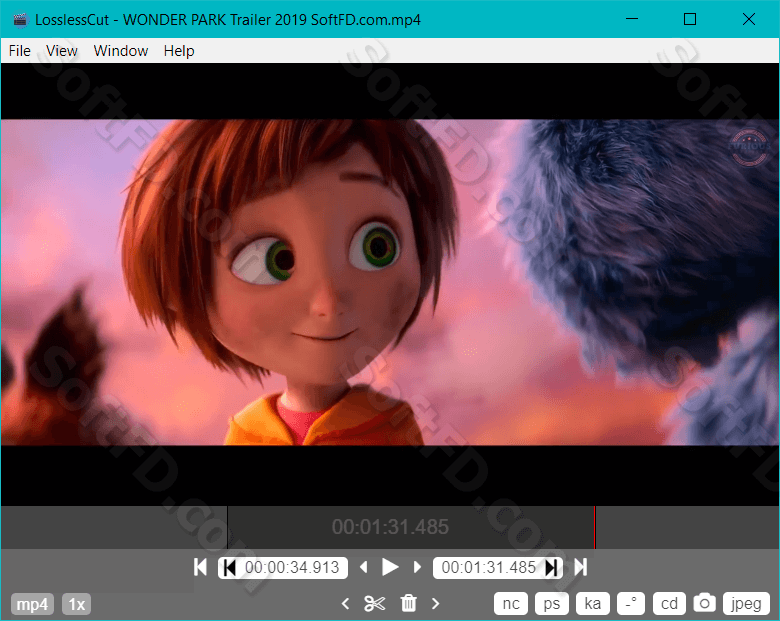Image resolution: width=780 pixels, height=621 pixels.
Task: Edit cut start time 00:00:34.913
Action: (x=292, y=567)
